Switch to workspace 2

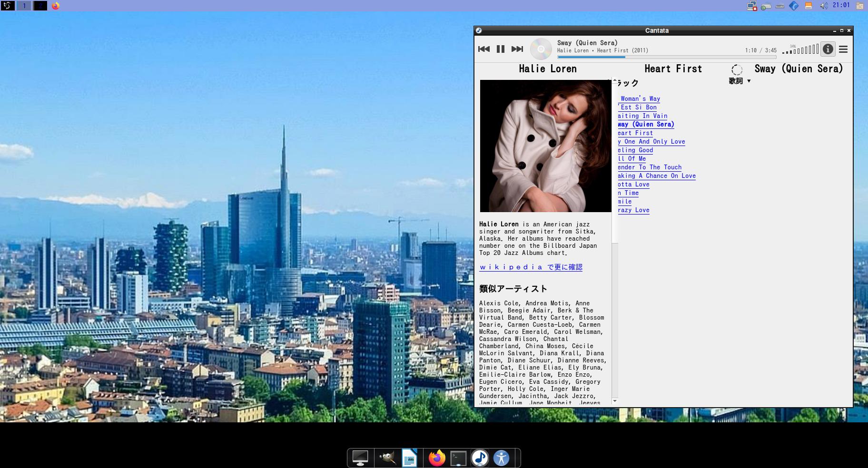(x=40, y=6)
